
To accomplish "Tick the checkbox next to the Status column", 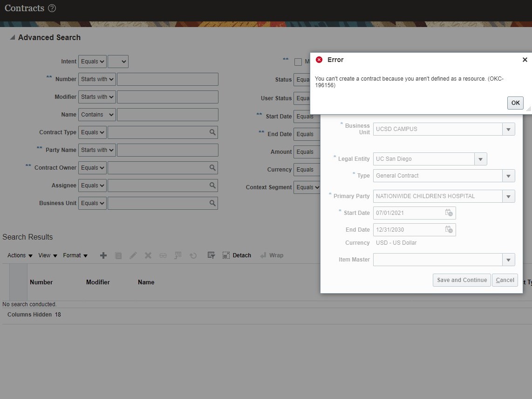I will point(298,62).
